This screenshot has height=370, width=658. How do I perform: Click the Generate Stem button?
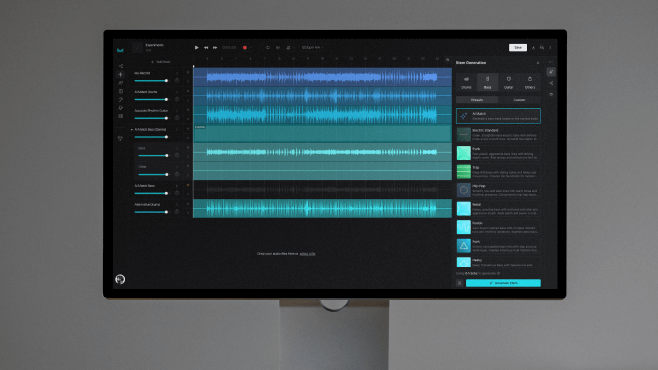pyautogui.click(x=503, y=283)
